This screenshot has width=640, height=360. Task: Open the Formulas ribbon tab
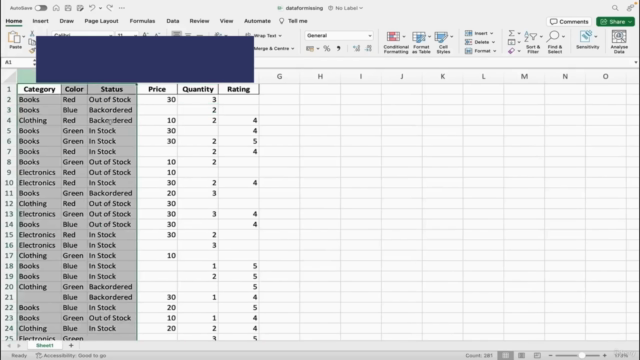pos(142,21)
